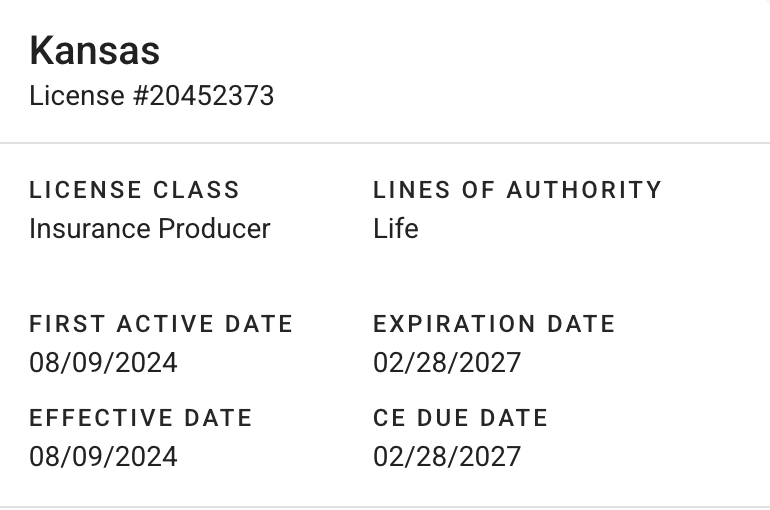770x510 pixels.
Task: Select the effective date value 08/09/2024
Action: click(x=103, y=456)
